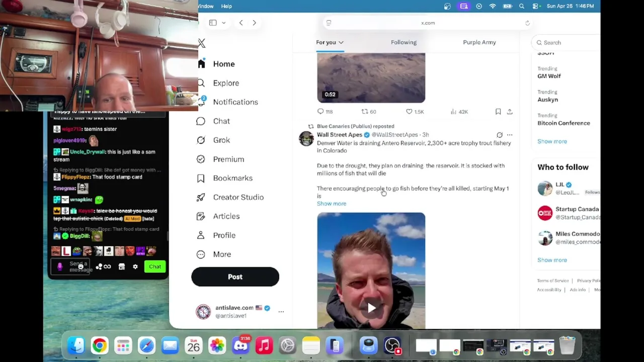This screenshot has width=644, height=362.
Task: Open Google Chrome from the Dock
Action: point(100,345)
